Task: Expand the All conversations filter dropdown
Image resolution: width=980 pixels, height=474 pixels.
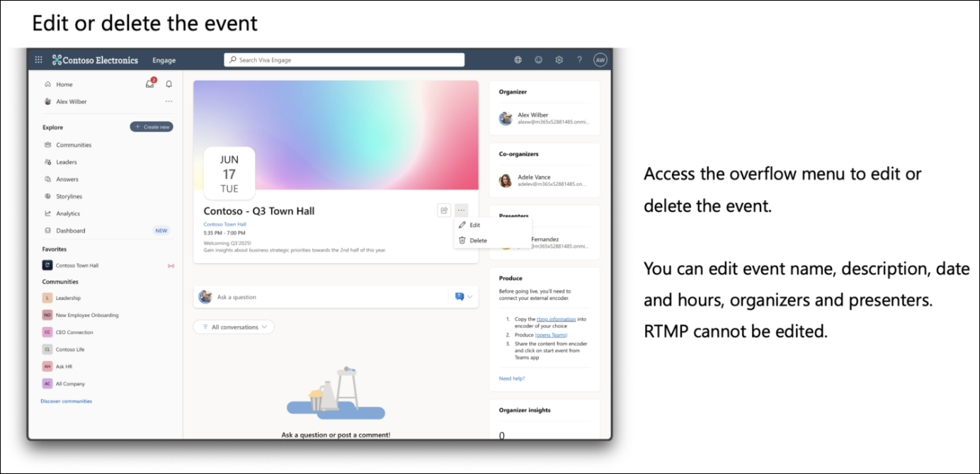Action: pos(234,327)
